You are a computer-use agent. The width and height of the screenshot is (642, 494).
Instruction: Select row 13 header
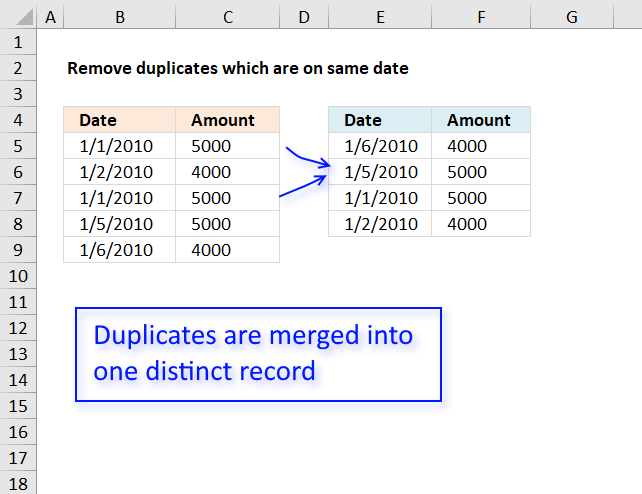(18, 354)
